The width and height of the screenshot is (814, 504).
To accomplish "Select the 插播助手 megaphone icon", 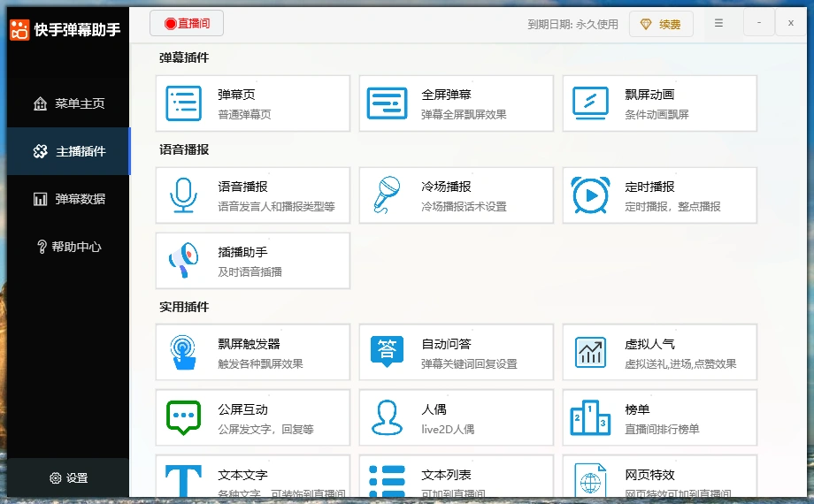I will [183, 261].
